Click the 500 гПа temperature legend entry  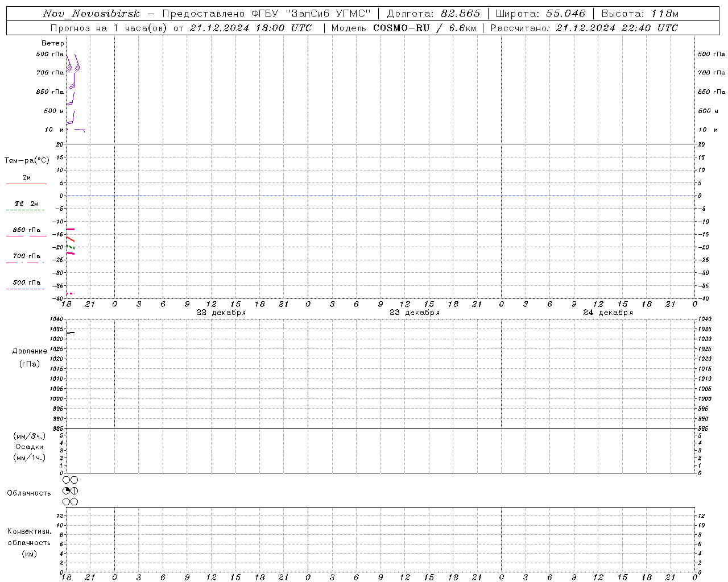27,282
